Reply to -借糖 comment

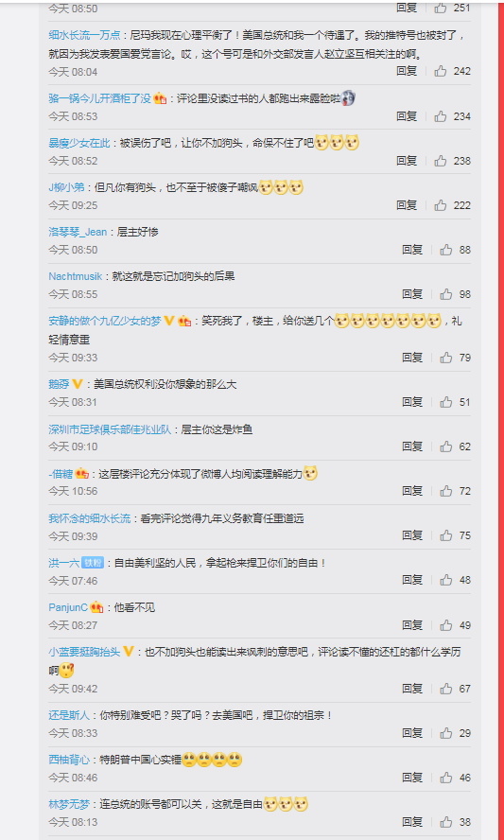click(x=412, y=491)
